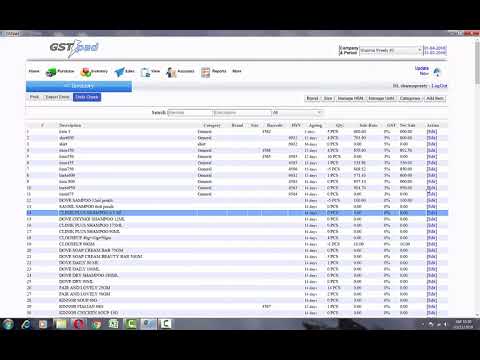Viewport: 480px width, 360px height.
Task: Click the Size button
Action: click(328, 98)
